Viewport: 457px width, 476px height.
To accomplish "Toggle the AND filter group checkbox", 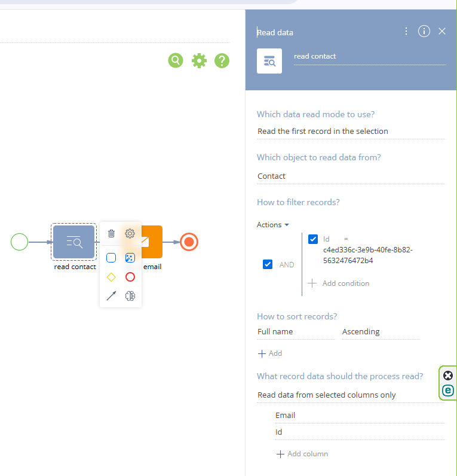I will pyautogui.click(x=268, y=264).
